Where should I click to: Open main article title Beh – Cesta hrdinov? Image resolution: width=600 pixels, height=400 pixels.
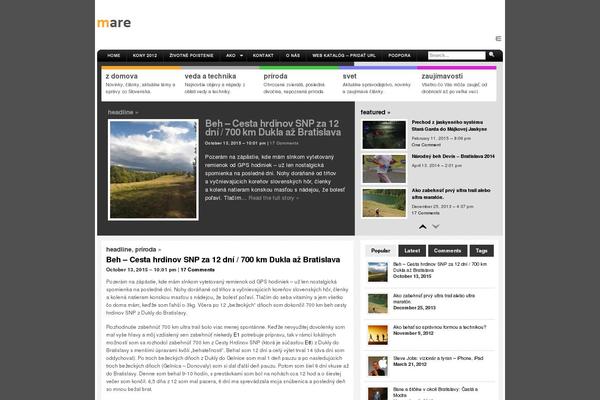point(223,260)
